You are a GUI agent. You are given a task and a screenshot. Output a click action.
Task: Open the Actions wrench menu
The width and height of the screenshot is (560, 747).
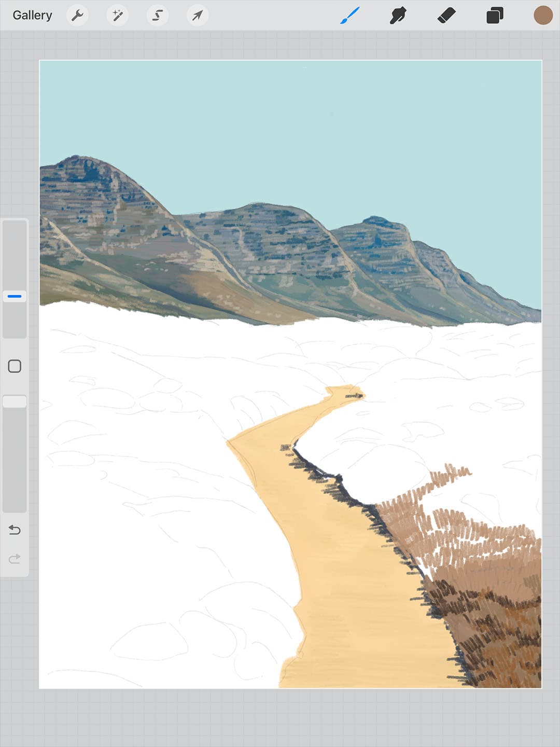tap(77, 16)
